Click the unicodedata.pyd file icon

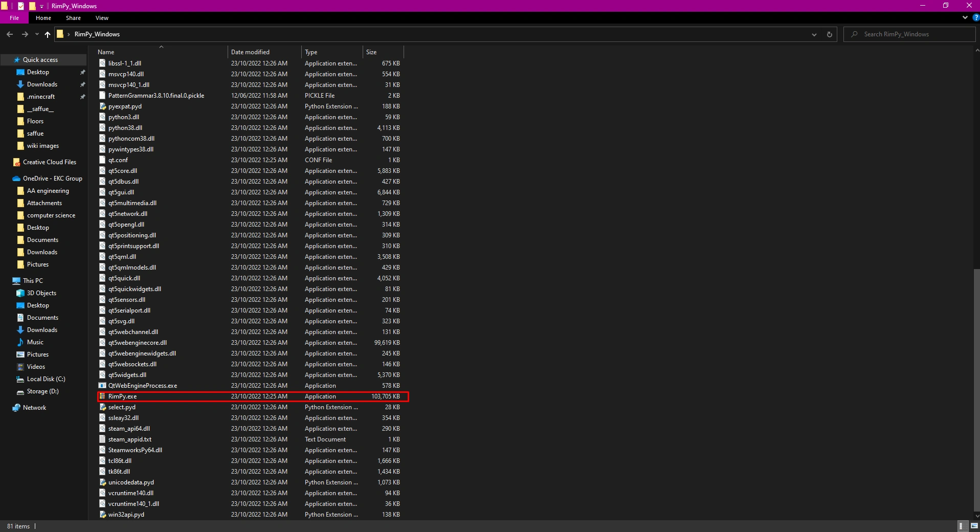point(102,482)
